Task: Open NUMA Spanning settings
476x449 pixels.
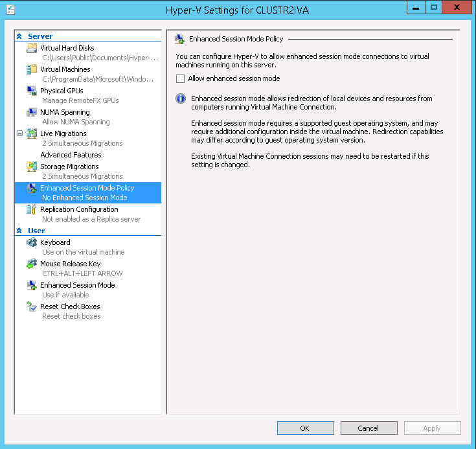Action: (x=65, y=112)
